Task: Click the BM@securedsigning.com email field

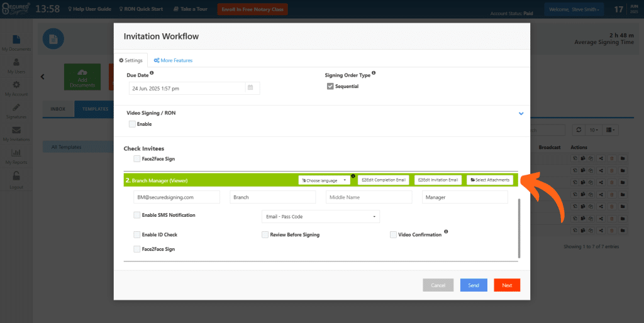Action: 177,197
